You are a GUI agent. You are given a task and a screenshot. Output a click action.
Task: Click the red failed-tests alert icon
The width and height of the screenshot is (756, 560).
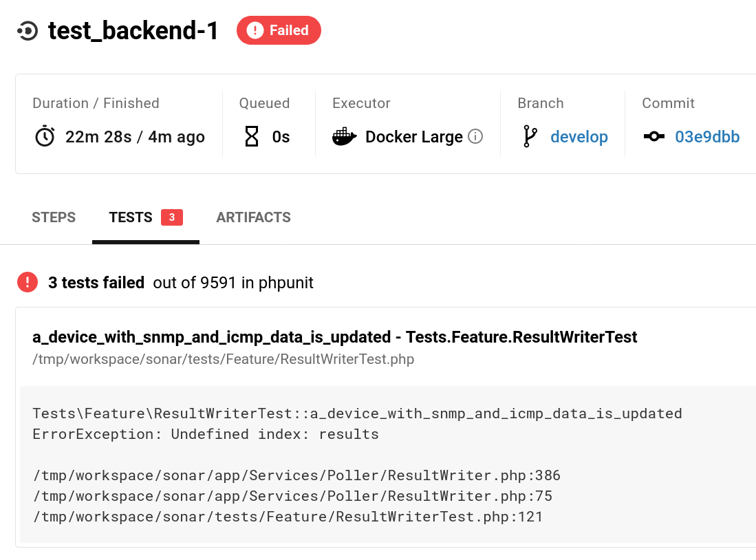point(28,282)
